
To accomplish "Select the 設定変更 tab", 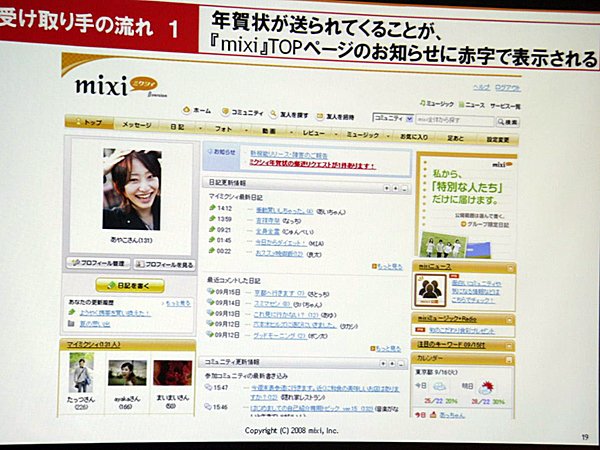I will tap(498, 140).
